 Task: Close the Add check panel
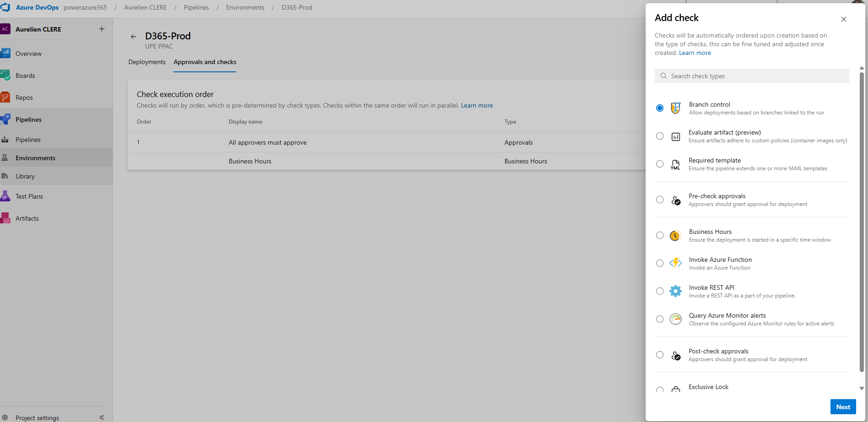844,19
